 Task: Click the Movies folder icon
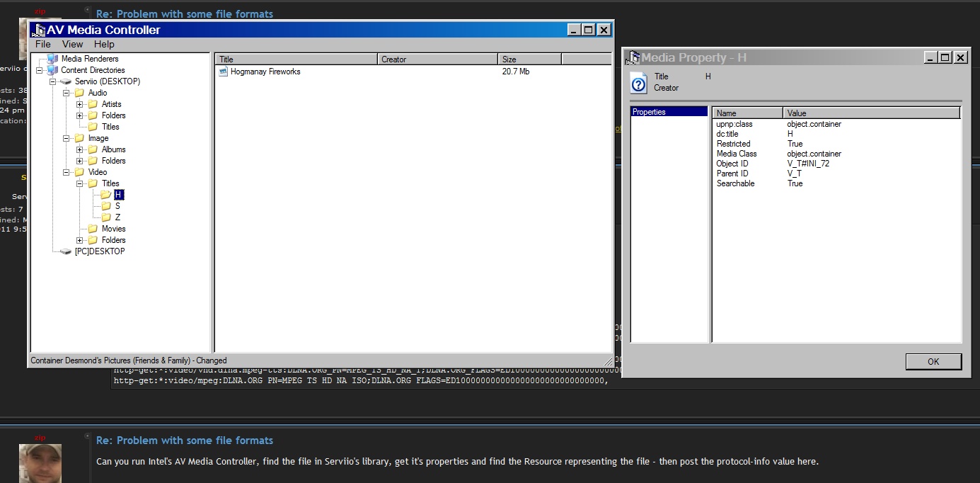(93, 229)
